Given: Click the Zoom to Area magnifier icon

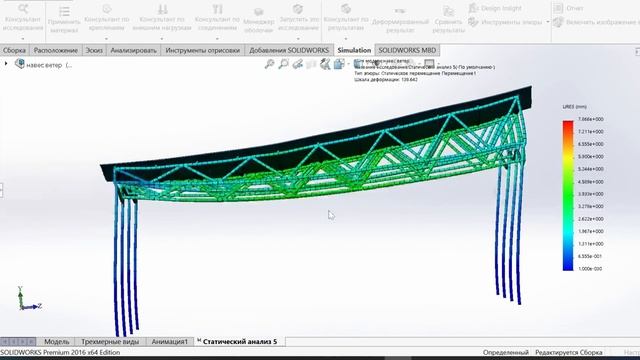Looking at the screenshot, I should coord(283,64).
